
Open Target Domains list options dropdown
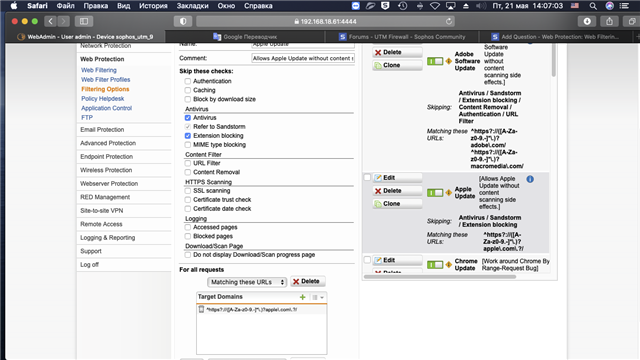tap(318, 298)
